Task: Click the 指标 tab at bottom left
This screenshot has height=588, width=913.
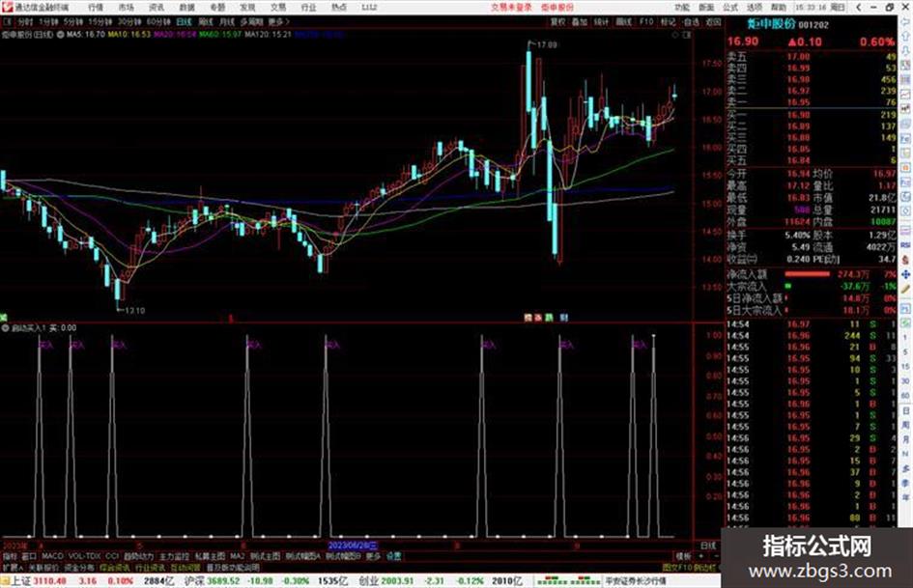Action: coord(10,556)
